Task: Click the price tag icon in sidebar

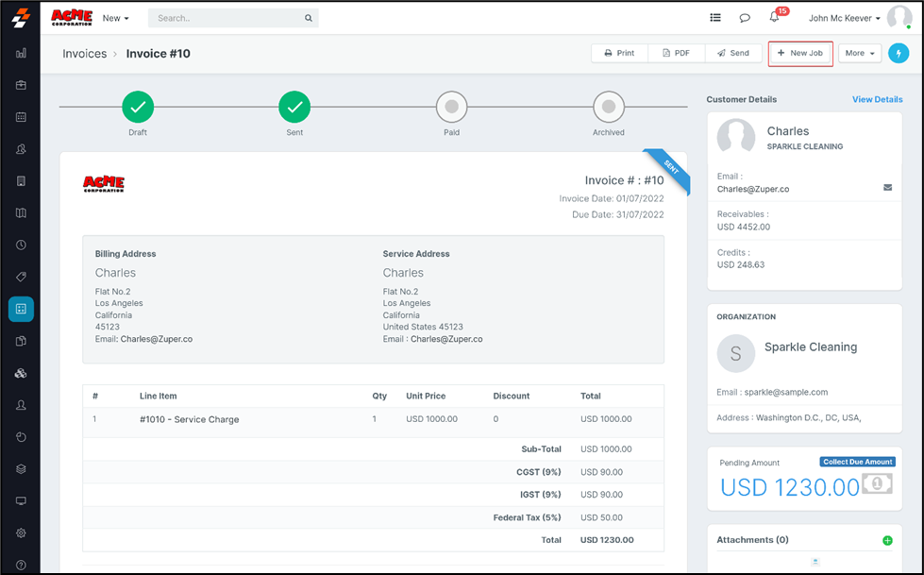Action: pyautogui.click(x=21, y=277)
